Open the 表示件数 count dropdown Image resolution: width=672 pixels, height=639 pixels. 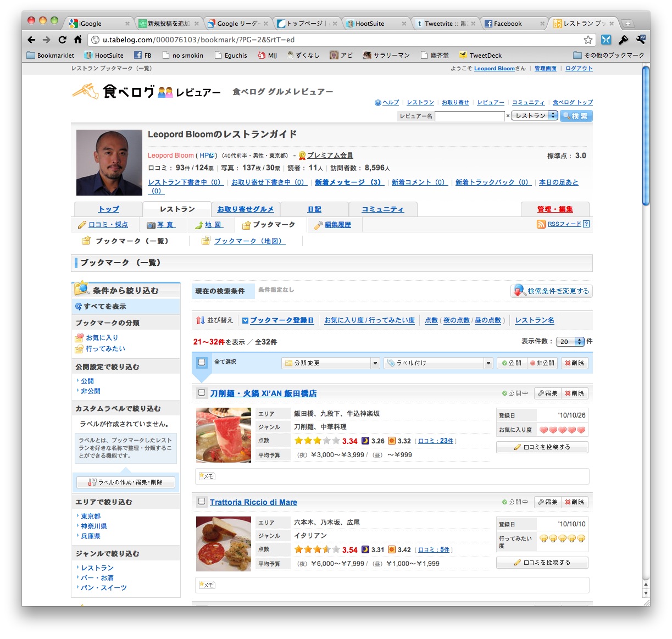570,342
